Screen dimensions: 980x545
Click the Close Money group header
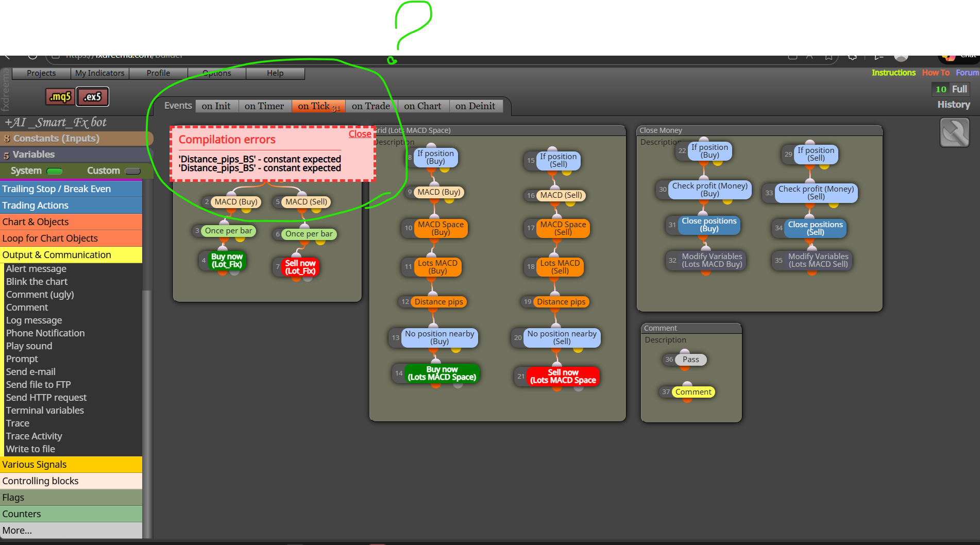(x=759, y=130)
